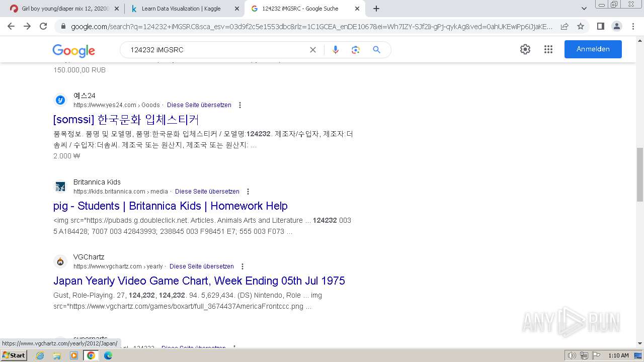
Task: Click the https://www.vgchartz.com › yearly breadcrumb
Action: [118, 266]
